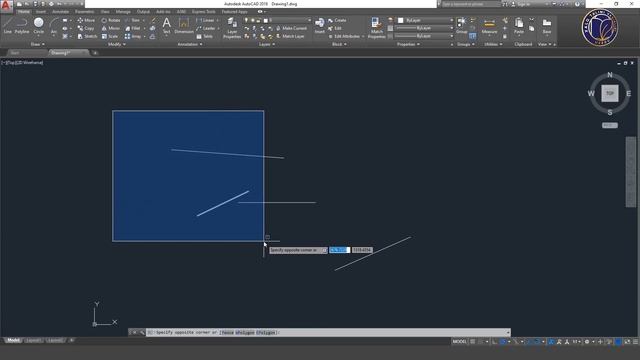Image resolution: width=640 pixels, height=360 pixels.
Task: Click Match Layer button
Action: click(x=290, y=36)
